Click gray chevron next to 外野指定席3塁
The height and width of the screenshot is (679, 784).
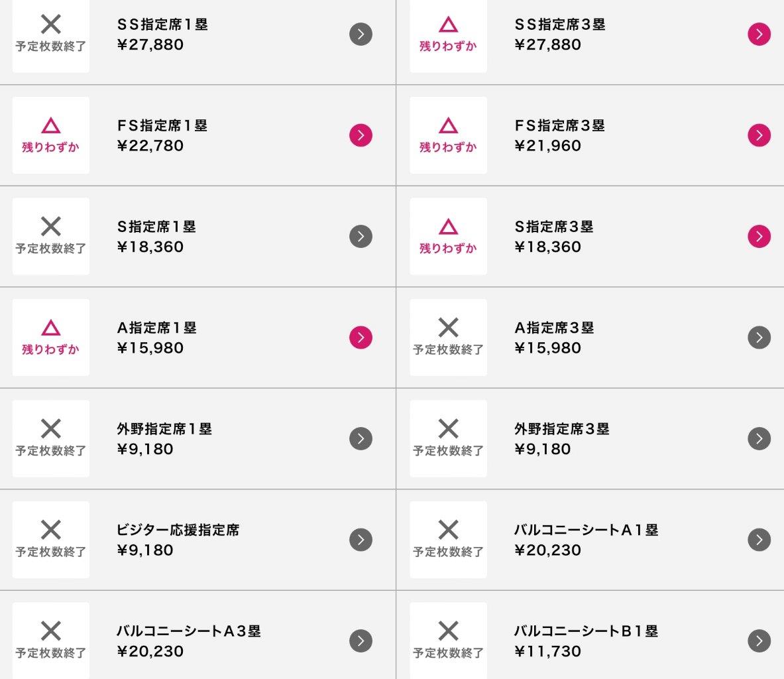pyautogui.click(x=759, y=438)
